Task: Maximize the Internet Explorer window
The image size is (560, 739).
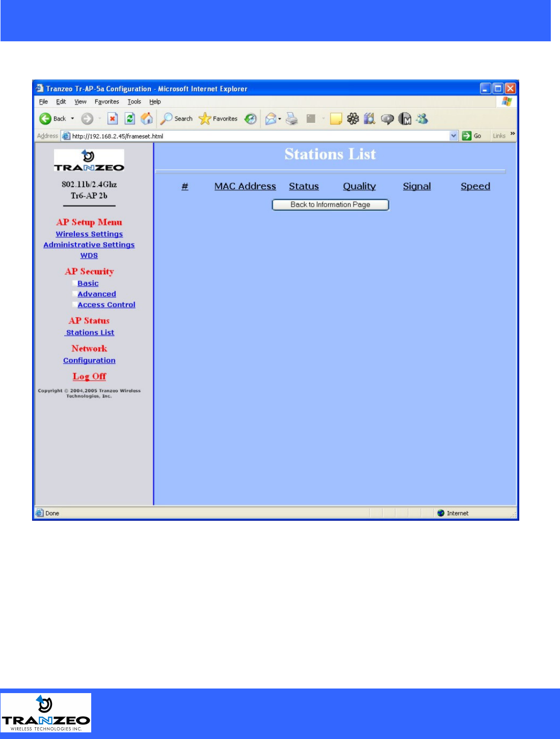Action: pos(498,88)
